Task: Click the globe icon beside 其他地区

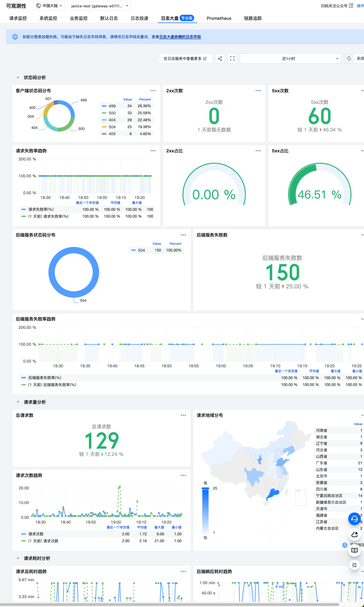Action: 345,545
